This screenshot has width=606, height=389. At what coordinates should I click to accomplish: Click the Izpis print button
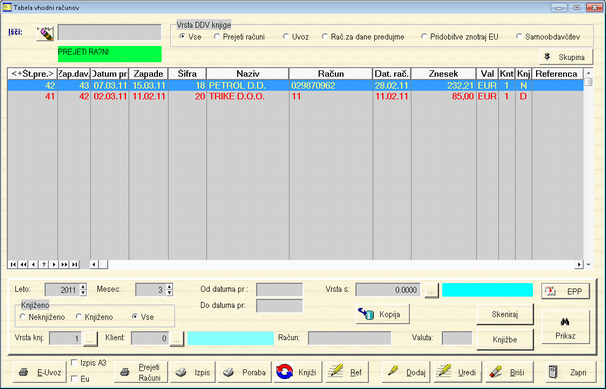pyautogui.click(x=192, y=372)
